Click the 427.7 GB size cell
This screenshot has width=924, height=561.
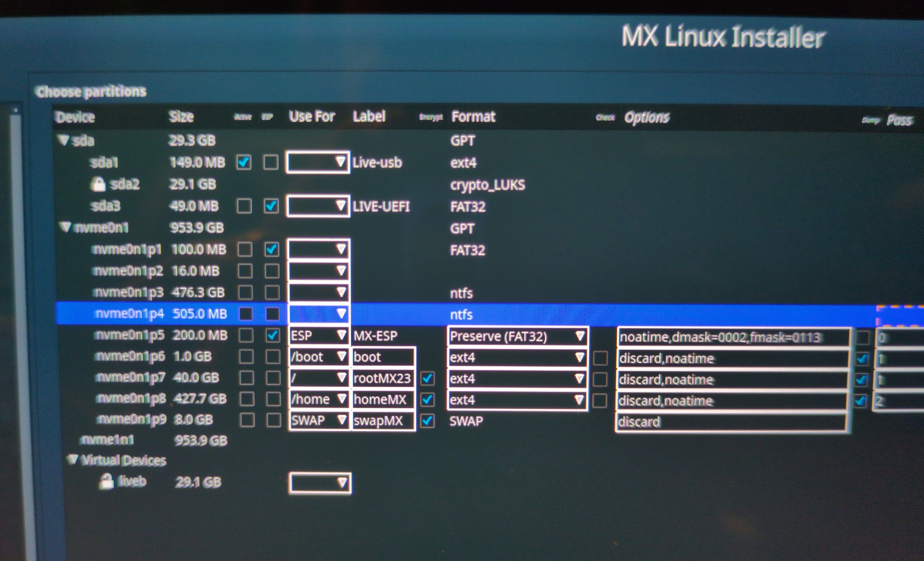[x=200, y=398]
